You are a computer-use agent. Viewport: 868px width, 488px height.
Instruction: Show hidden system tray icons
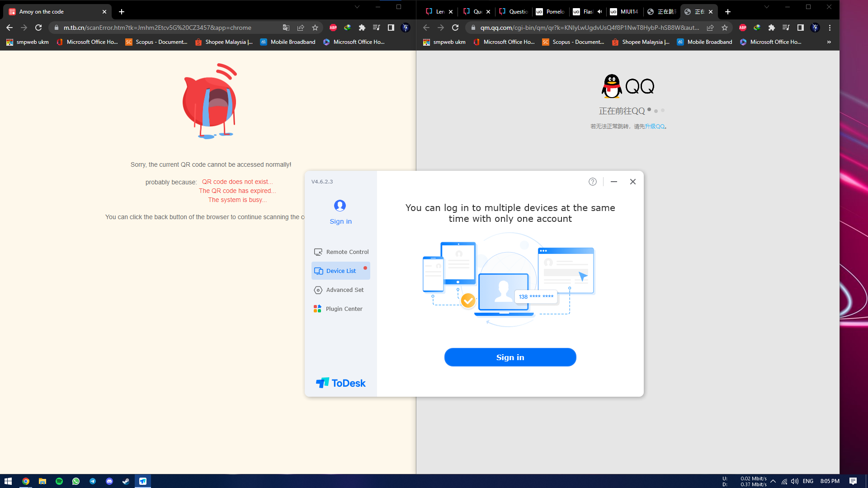point(773,481)
